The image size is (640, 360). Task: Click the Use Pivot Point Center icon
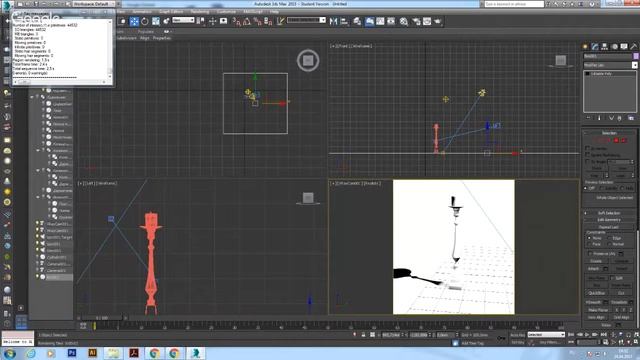(x=201, y=21)
